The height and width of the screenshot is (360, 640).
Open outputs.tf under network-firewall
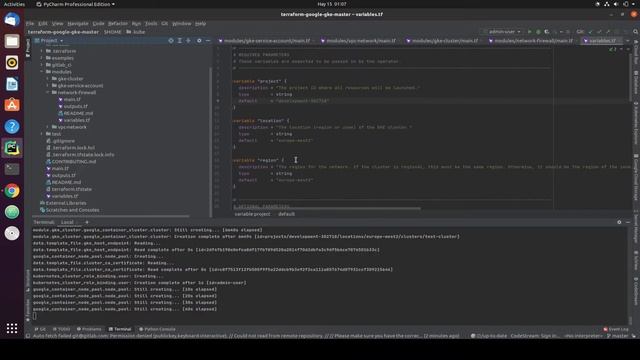[76, 106]
